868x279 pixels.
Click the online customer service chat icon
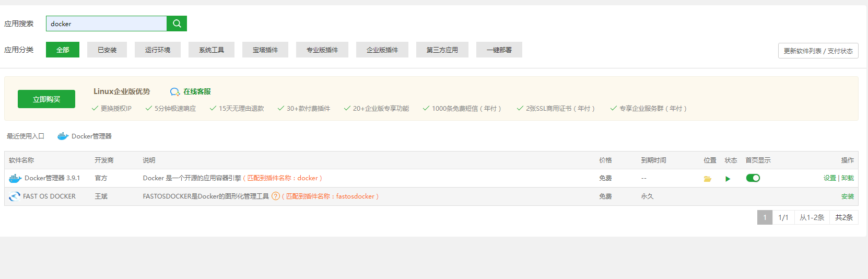tap(175, 92)
